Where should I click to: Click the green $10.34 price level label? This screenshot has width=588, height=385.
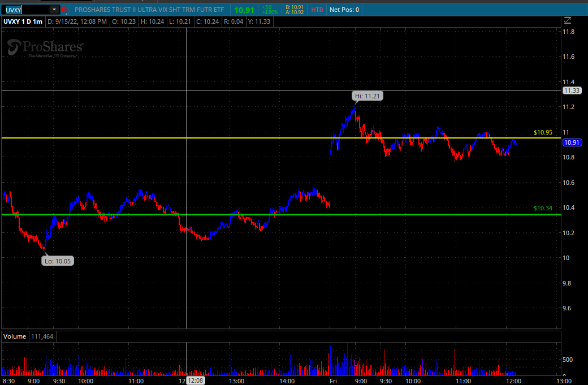pos(543,208)
